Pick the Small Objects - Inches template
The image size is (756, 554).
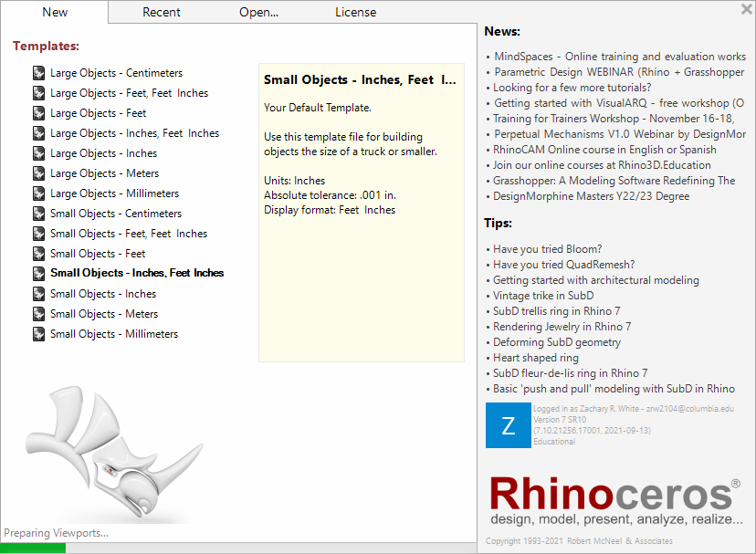tap(103, 294)
